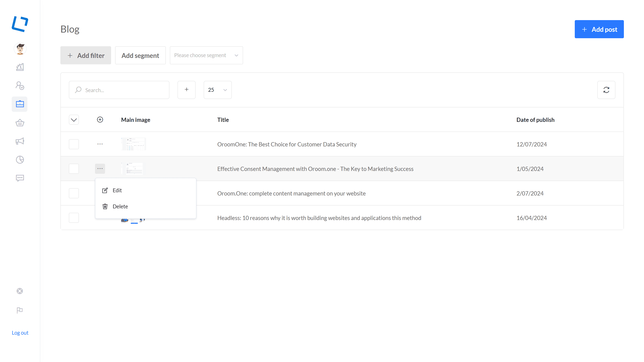Viewport: 644px width, 362px height.
Task: Choose Delete from the context menu
Action: [120, 206]
